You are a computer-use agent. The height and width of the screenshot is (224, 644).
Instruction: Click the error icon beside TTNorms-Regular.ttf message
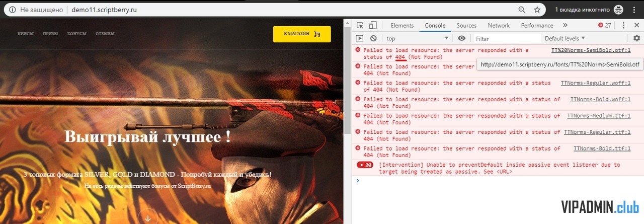pyautogui.click(x=358, y=132)
